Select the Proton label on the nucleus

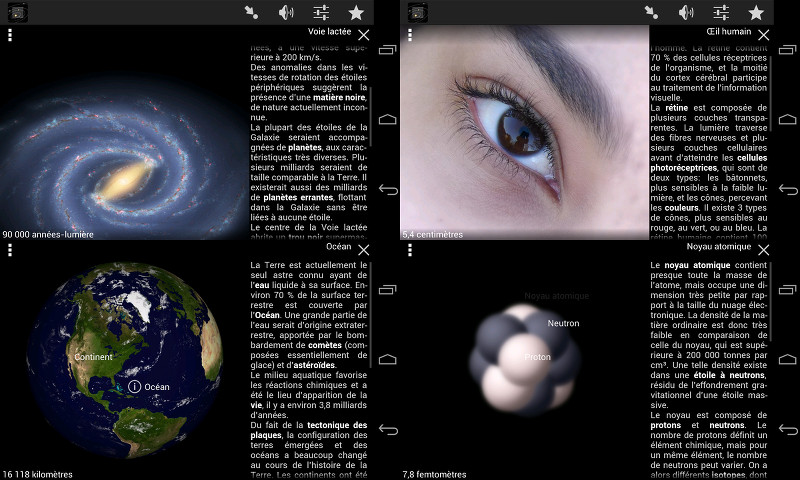pyautogui.click(x=537, y=357)
